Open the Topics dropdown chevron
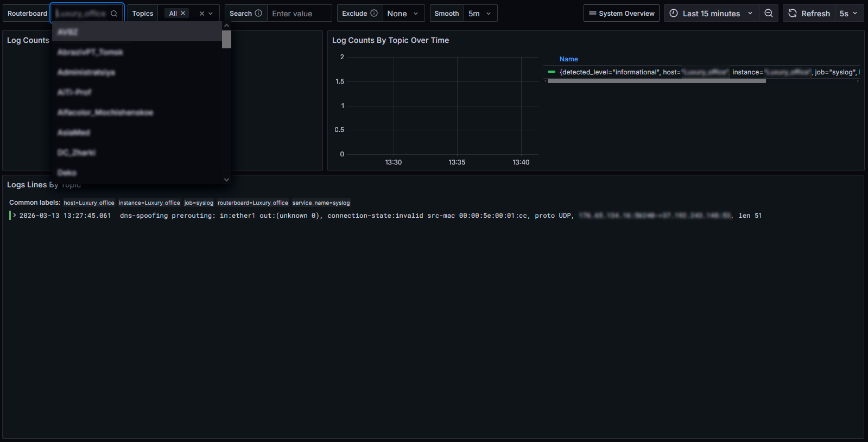868x442 pixels. tap(211, 14)
